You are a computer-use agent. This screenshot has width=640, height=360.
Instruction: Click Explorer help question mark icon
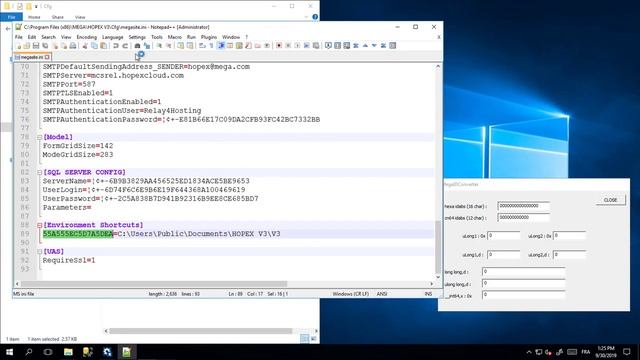click(315, 17)
